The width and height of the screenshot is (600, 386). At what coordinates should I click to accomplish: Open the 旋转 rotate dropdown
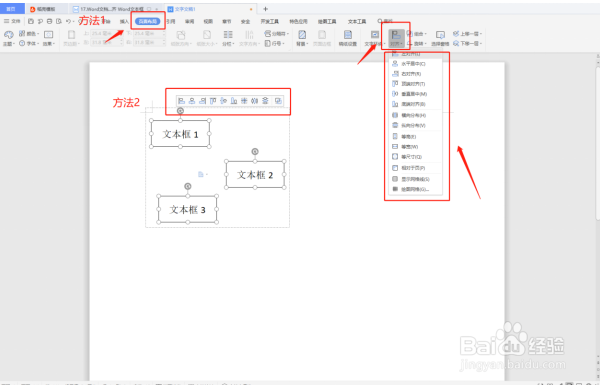pyautogui.click(x=417, y=44)
